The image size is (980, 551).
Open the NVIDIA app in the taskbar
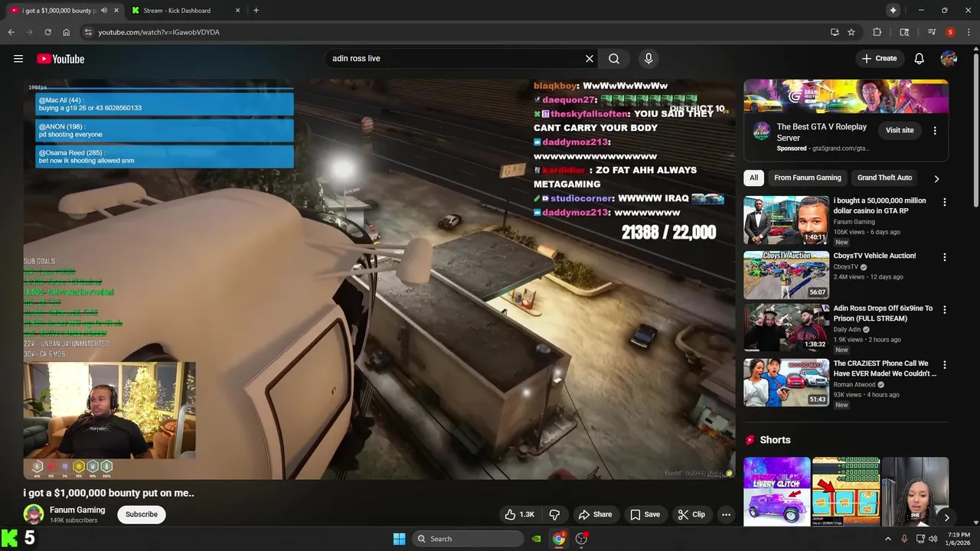tap(537, 539)
